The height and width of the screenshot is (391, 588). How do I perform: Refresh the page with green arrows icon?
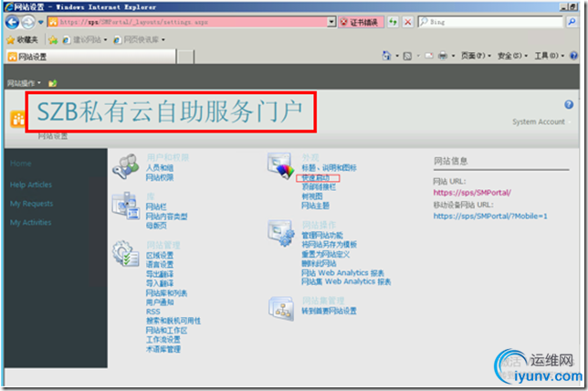pyautogui.click(x=393, y=22)
